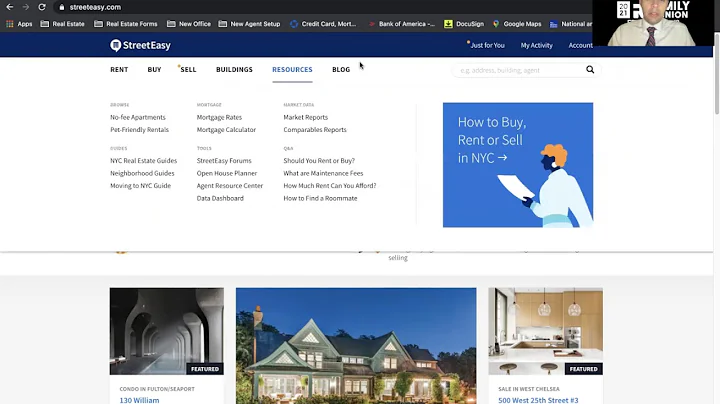Open the BUILDINGS menu
Screen dimensions: 720x404
(x=234, y=69)
